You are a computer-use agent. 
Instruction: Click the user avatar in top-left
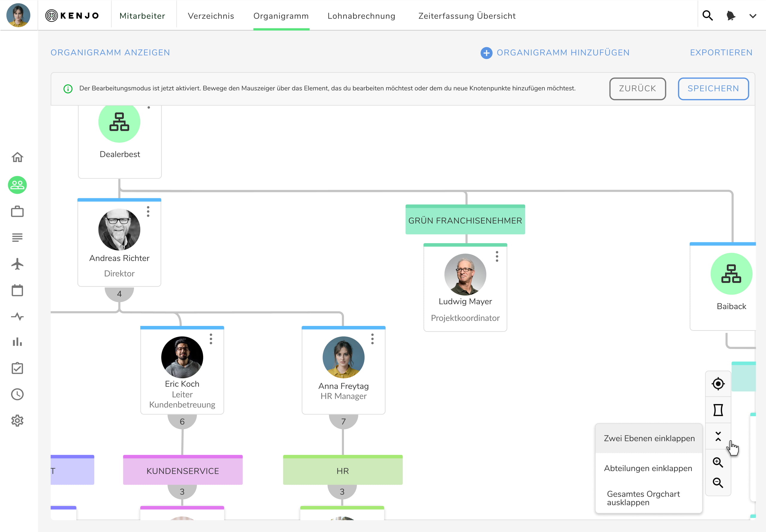tap(18, 15)
